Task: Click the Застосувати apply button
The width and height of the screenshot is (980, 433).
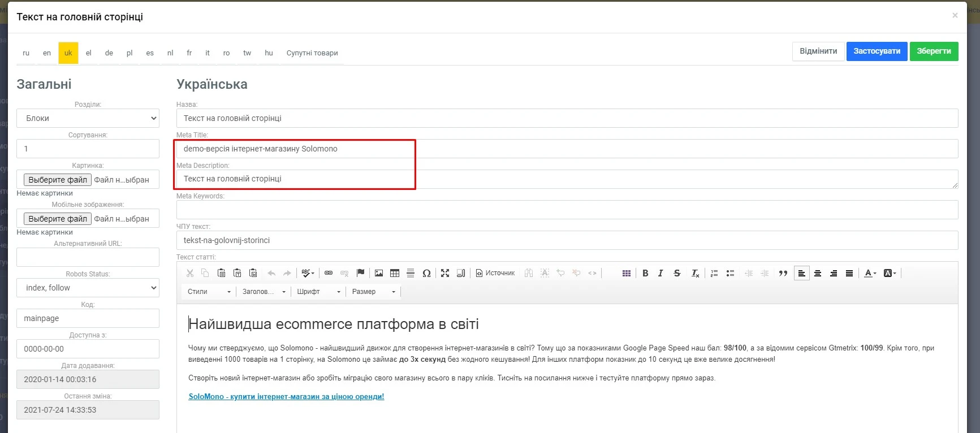Action: pyautogui.click(x=877, y=51)
